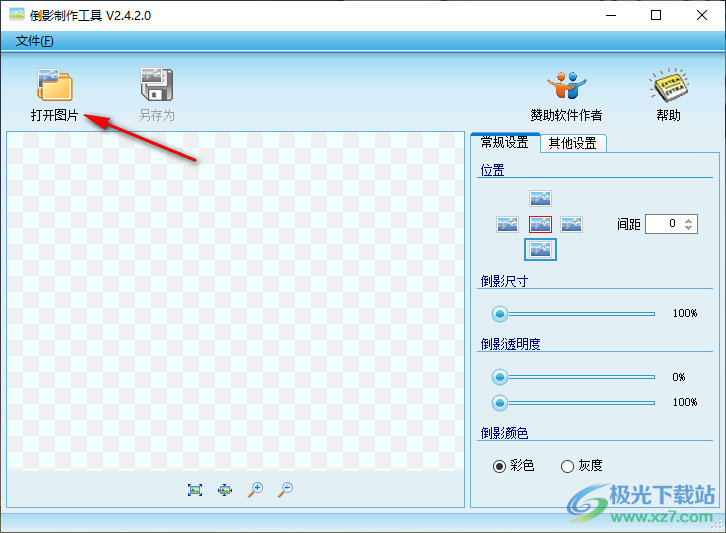Click the 打开图片 open image icon
Screen dimensions: 726x533
55,84
